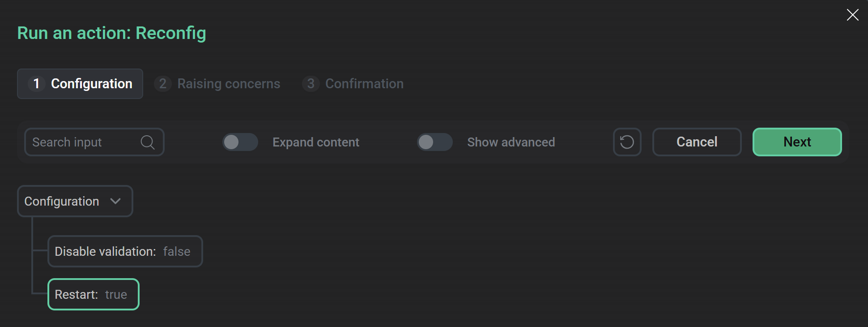Cancel the Reconfig action
Screen dimensions: 868x327
point(696,142)
